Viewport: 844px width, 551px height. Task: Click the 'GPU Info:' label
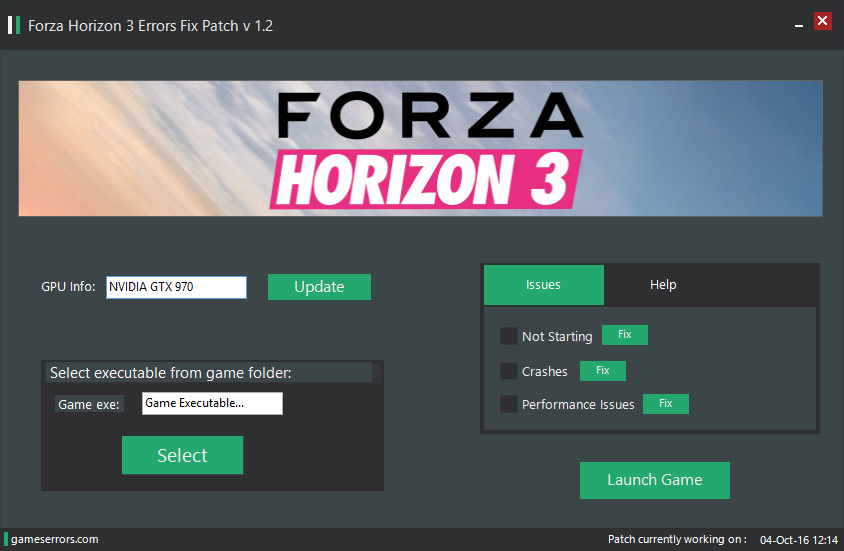coord(68,287)
